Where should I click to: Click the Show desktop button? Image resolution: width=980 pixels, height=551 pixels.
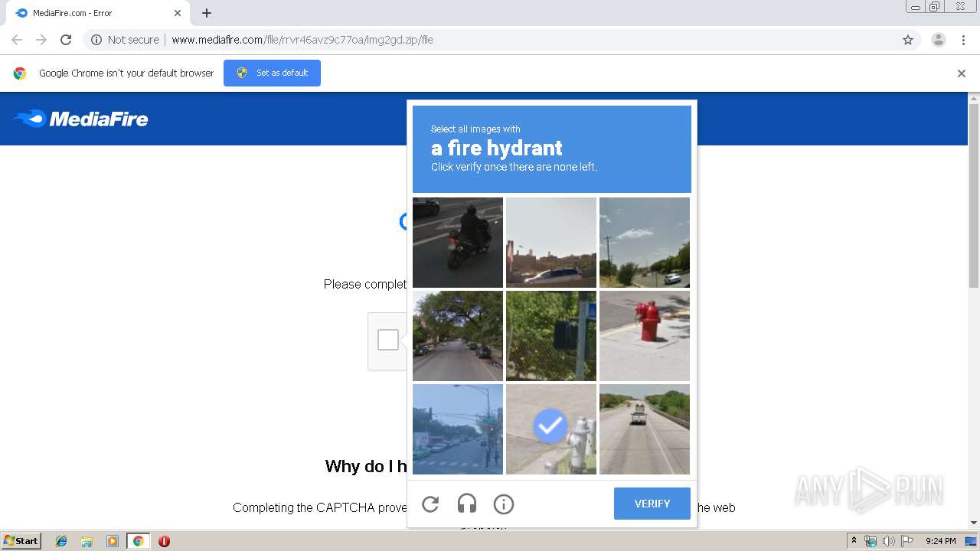[971, 541]
